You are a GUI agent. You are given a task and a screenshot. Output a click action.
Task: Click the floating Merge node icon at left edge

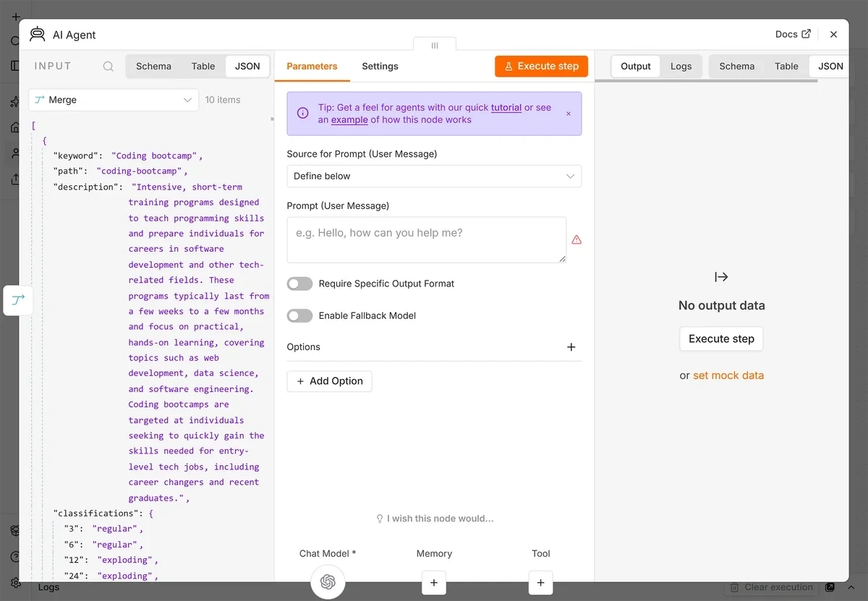(18, 300)
